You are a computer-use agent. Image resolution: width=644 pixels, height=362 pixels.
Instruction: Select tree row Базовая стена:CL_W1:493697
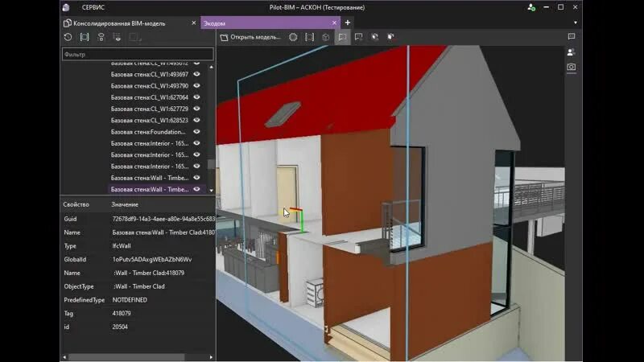click(x=150, y=74)
